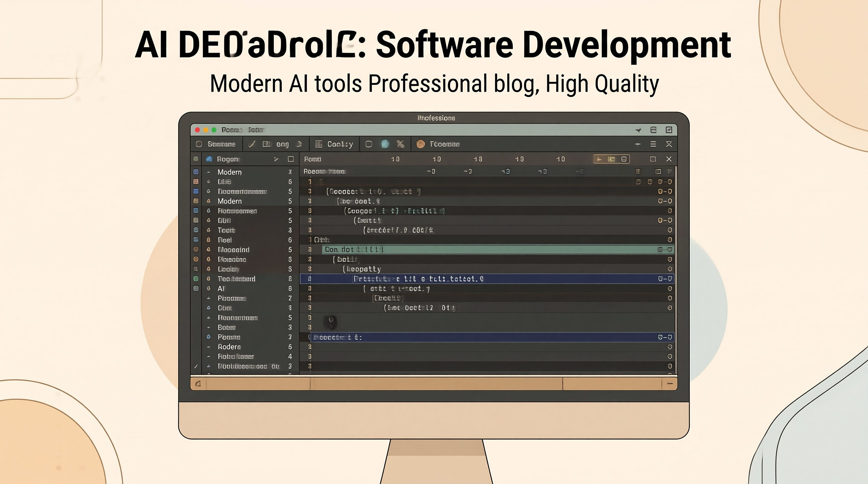
Task: Click the circle icon at the toolbar's left end
Action: coord(199,144)
